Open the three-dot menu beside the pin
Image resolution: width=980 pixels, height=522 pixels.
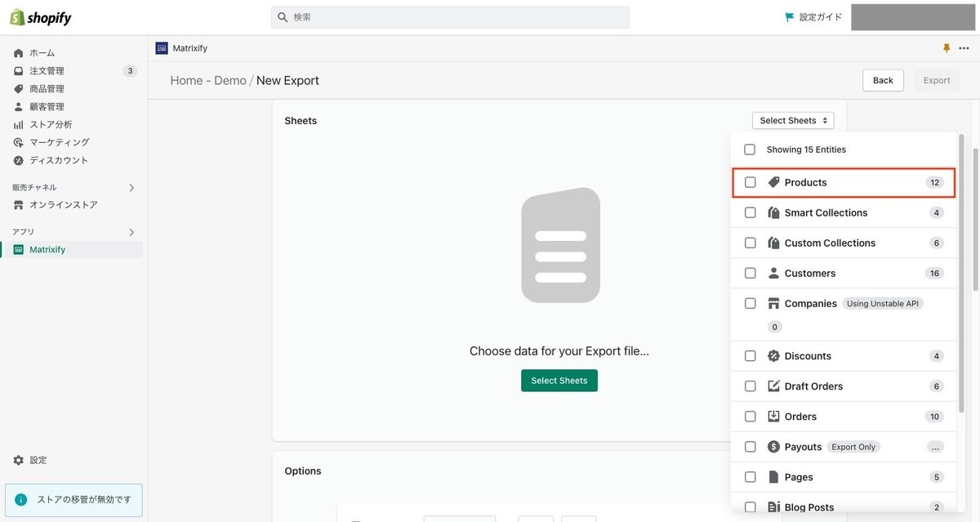click(x=964, y=47)
